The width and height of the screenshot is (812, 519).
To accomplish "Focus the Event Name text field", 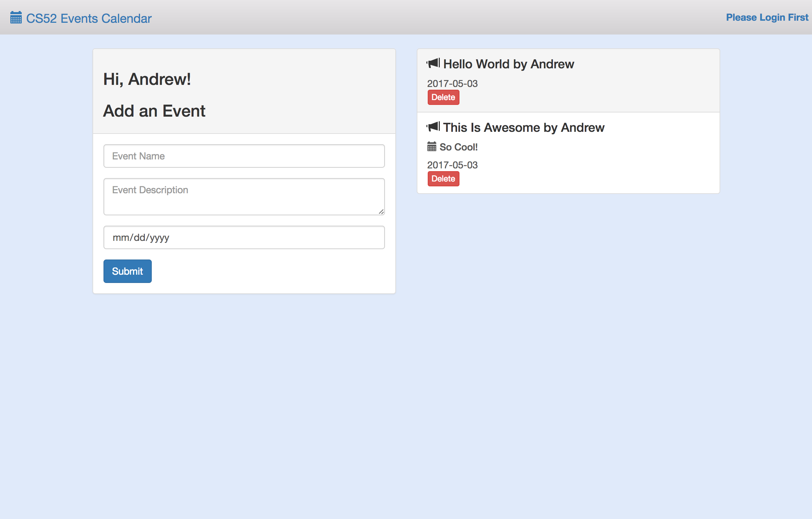I will (244, 156).
